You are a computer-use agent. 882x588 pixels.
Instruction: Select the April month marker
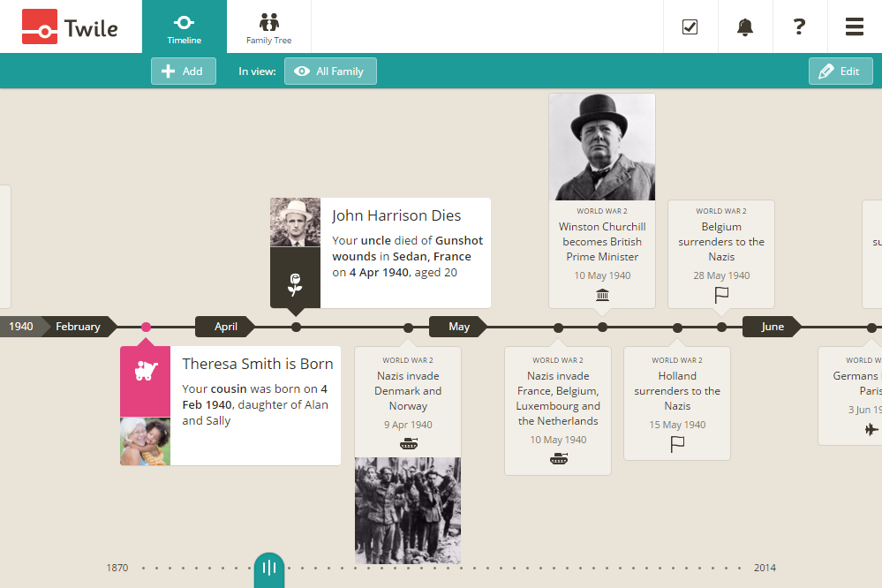pyautogui.click(x=225, y=327)
